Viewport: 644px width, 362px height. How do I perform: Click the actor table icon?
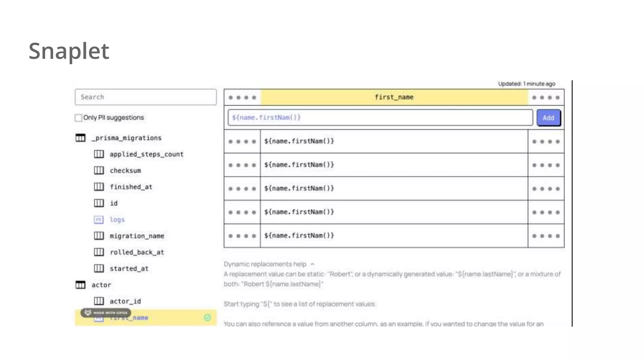80,285
